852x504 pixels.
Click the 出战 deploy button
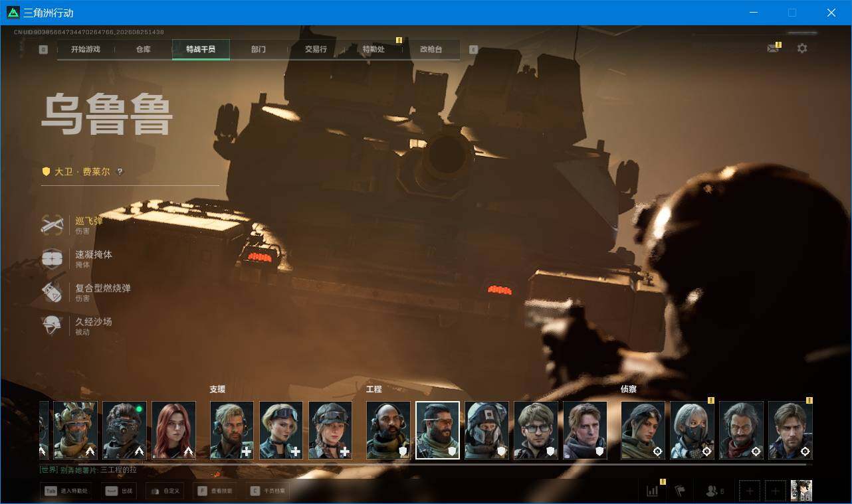[x=119, y=491]
